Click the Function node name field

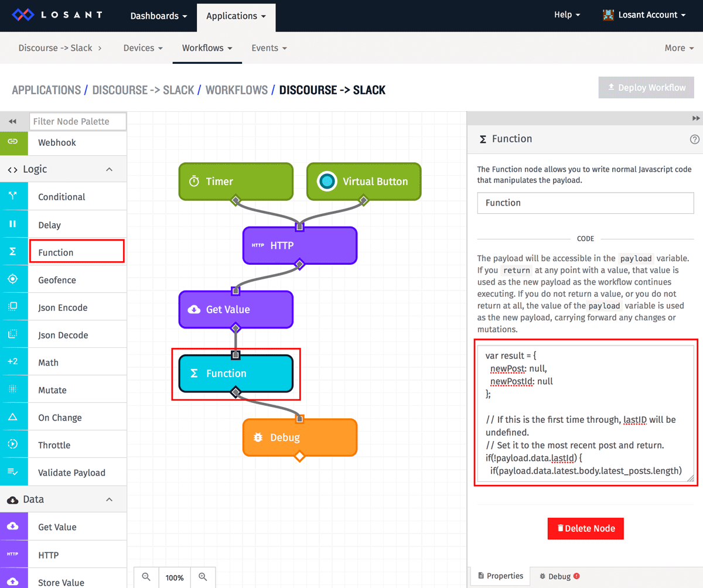pos(586,203)
